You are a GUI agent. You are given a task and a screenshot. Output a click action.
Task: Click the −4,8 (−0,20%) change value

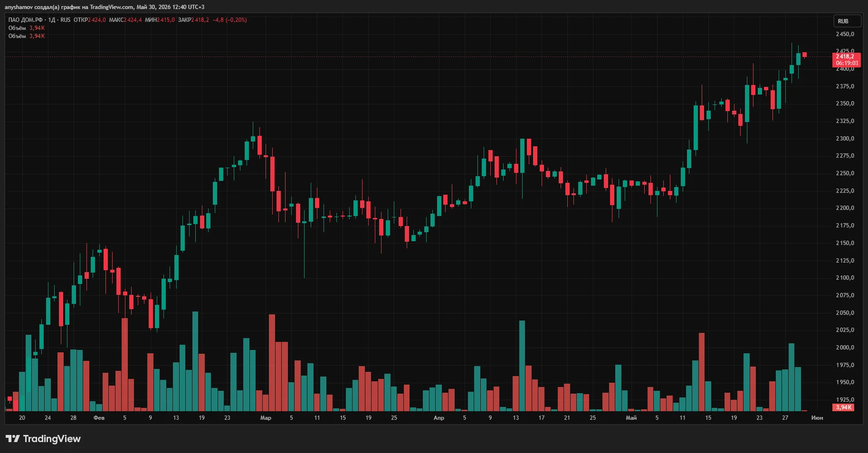coord(229,20)
